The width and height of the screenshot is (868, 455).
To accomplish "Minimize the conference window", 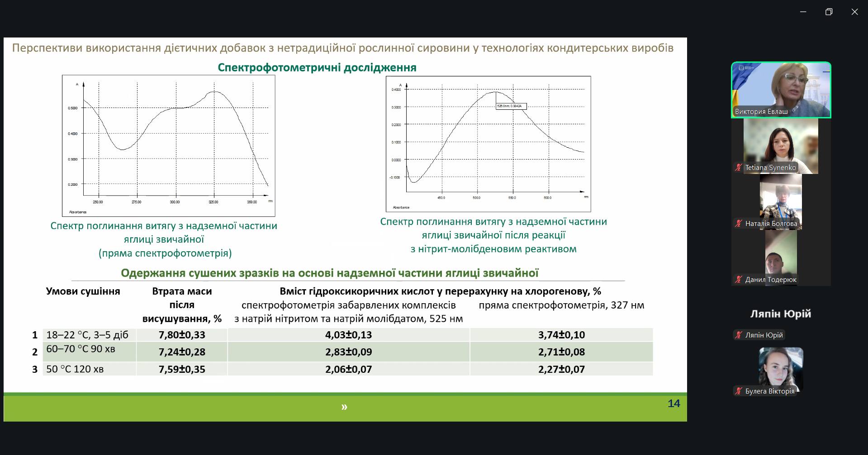I will tap(803, 12).
